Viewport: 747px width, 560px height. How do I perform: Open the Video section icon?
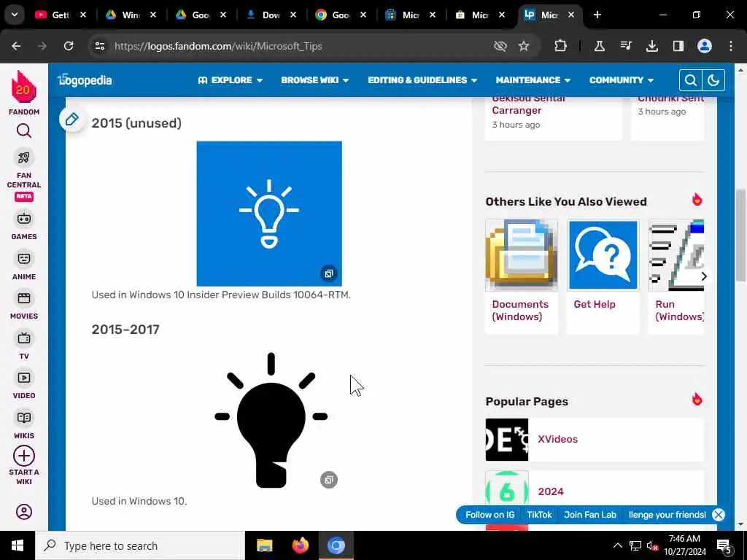[x=24, y=378]
